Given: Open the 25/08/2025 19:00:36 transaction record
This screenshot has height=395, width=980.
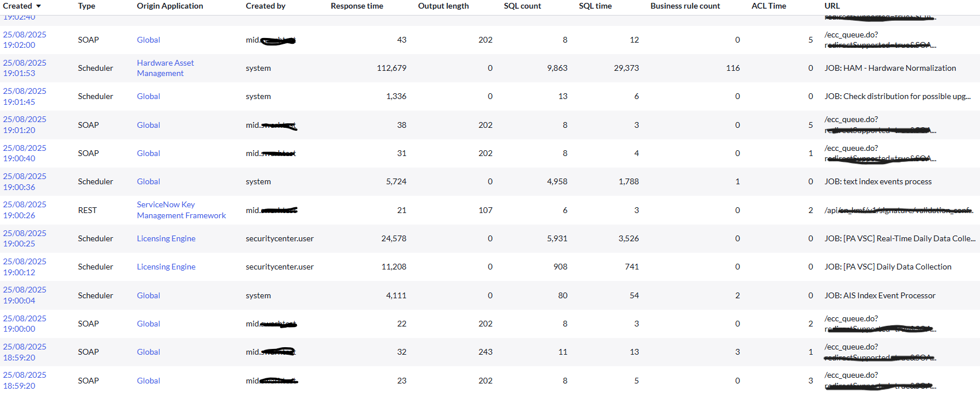Looking at the screenshot, I should tap(25, 181).
